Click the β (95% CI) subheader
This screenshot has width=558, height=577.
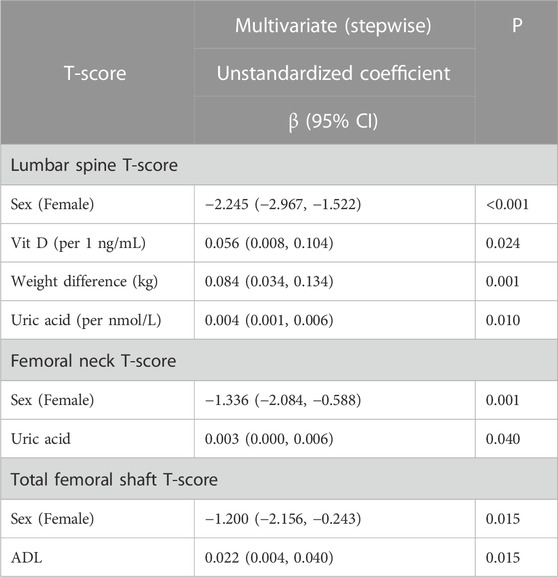(334, 120)
